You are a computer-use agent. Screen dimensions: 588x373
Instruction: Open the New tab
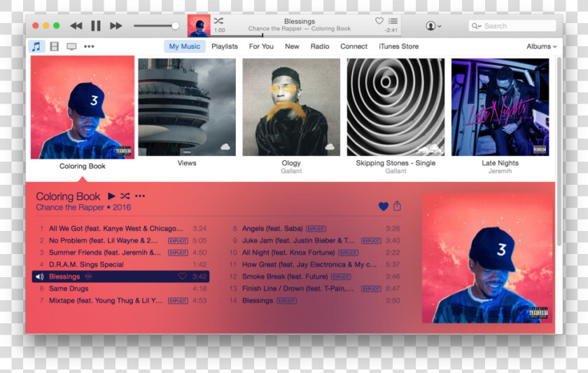[292, 46]
